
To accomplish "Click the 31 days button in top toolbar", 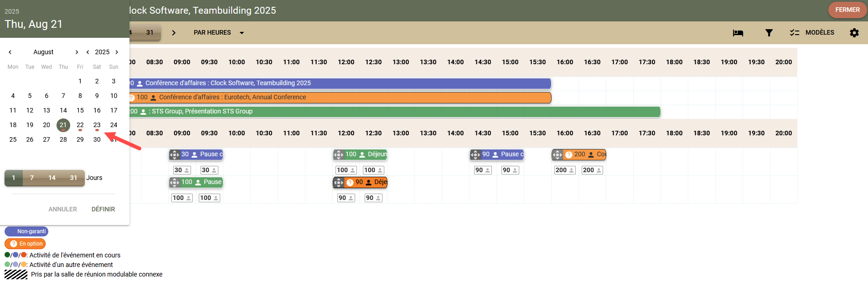I will [150, 33].
